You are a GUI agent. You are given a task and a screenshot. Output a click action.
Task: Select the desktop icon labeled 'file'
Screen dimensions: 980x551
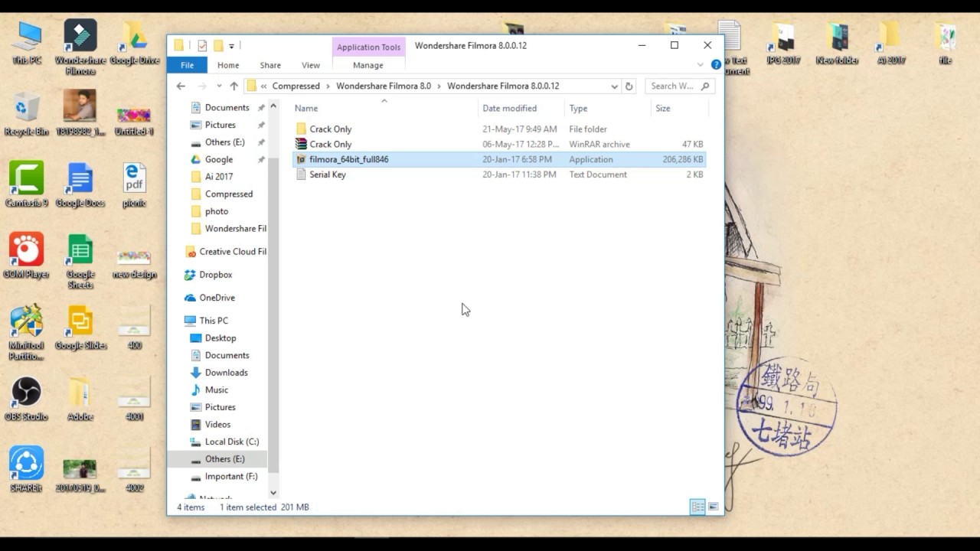[x=946, y=44]
